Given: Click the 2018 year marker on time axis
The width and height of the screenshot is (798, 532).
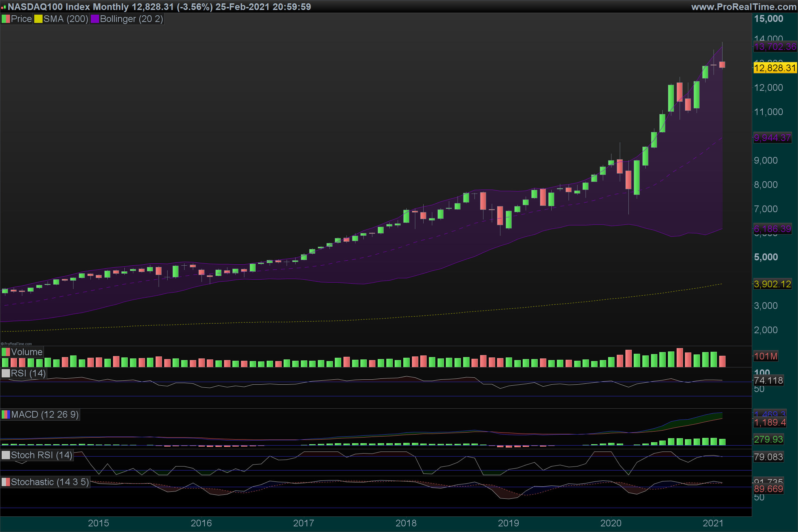Looking at the screenshot, I should tap(406, 523).
